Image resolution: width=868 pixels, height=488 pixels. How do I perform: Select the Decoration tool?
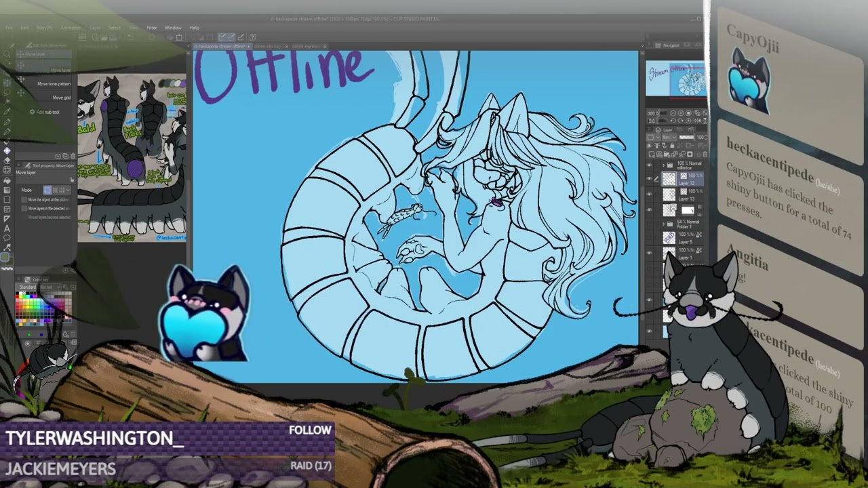click(7, 151)
